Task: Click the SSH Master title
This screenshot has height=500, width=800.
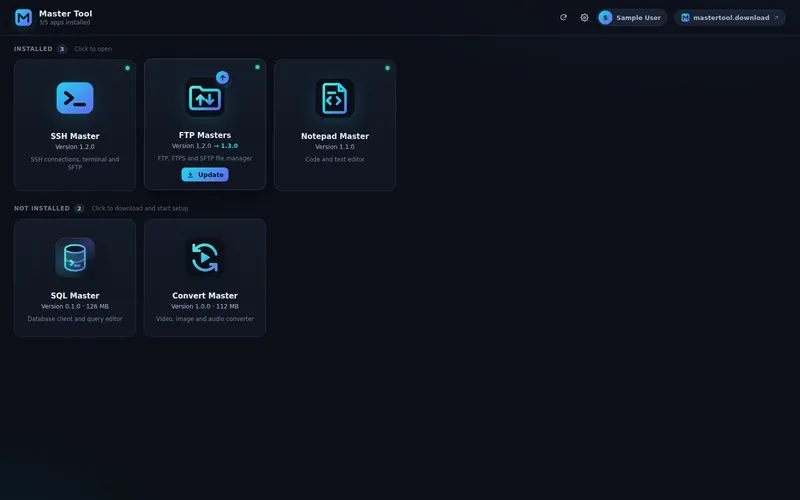Action: click(x=75, y=136)
